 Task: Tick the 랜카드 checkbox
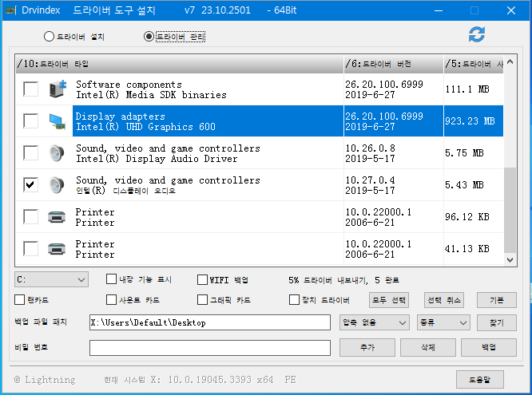tap(20, 300)
